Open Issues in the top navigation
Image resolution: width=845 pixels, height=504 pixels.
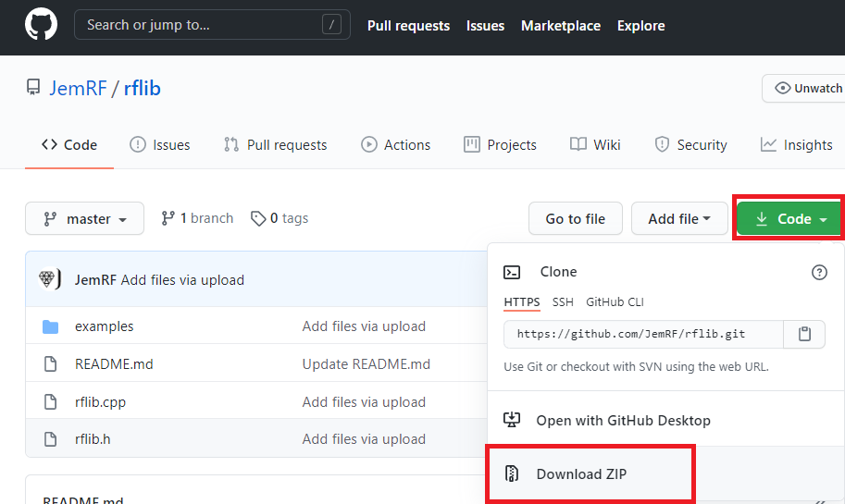[x=485, y=26]
